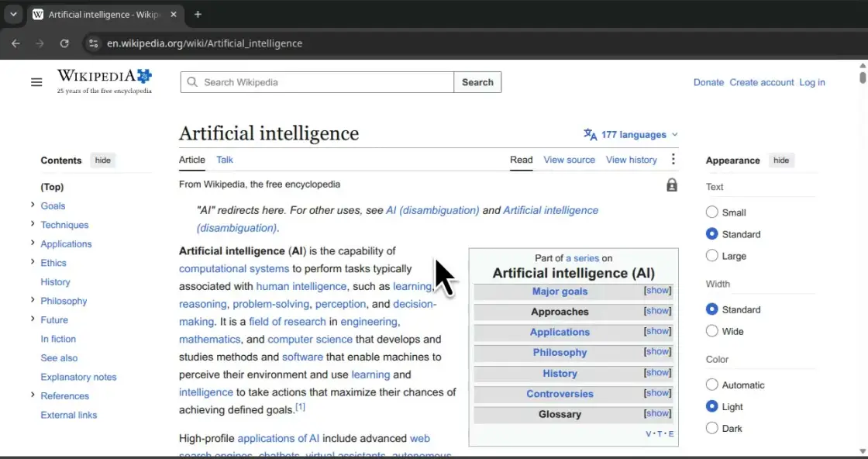Click the V view template link
868x459 pixels.
click(x=649, y=433)
